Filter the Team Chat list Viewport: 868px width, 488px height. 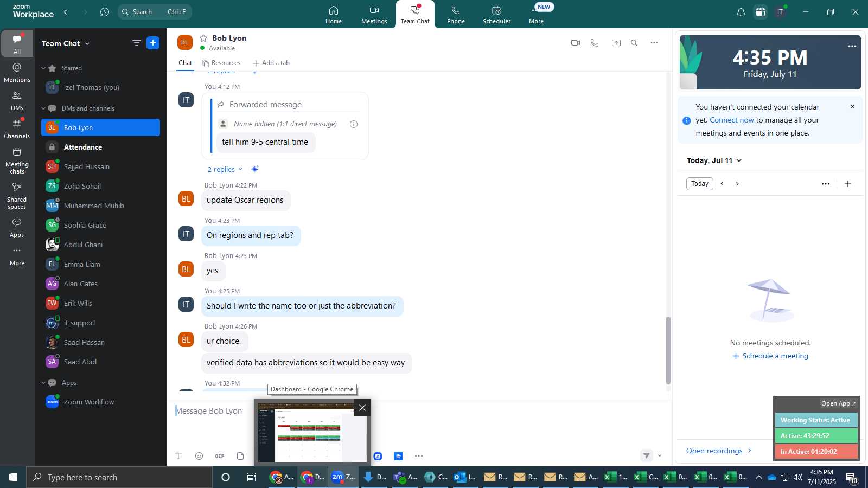coord(136,43)
